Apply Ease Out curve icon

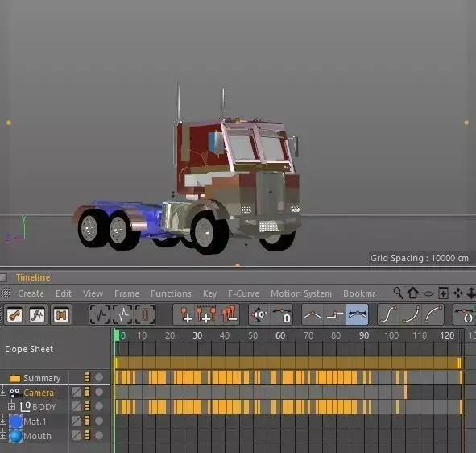(433, 314)
